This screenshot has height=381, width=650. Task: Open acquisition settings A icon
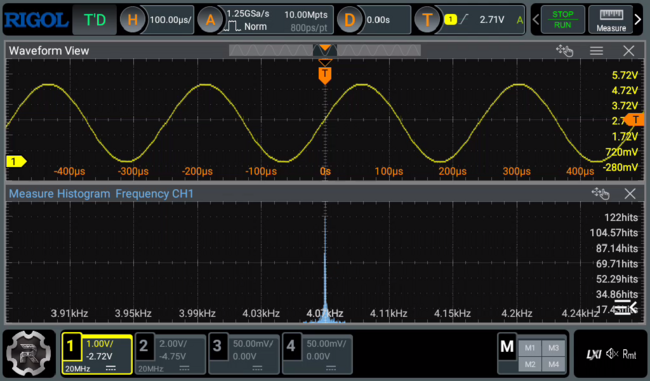210,19
